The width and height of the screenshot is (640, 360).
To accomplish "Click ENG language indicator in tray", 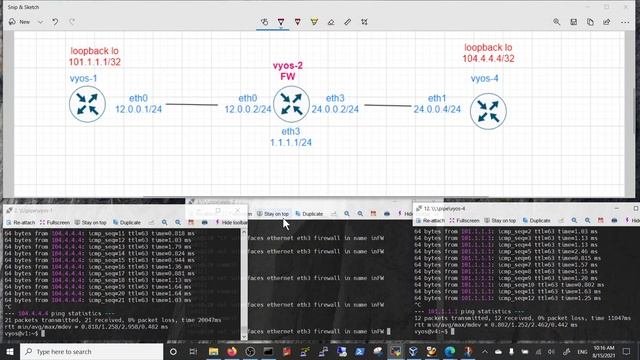I will point(582,351).
